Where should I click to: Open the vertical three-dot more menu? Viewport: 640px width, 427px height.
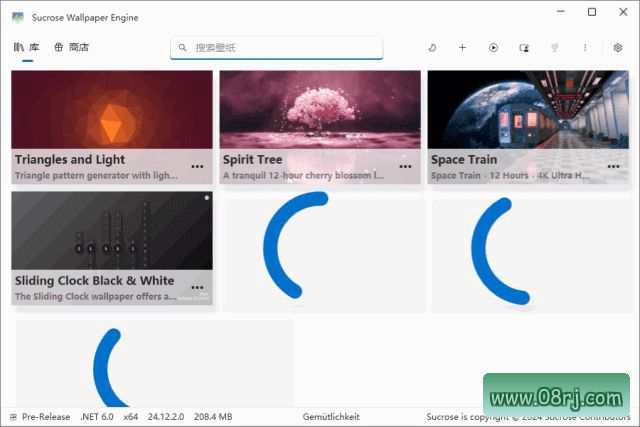pyautogui.click(x=585, y=48)
